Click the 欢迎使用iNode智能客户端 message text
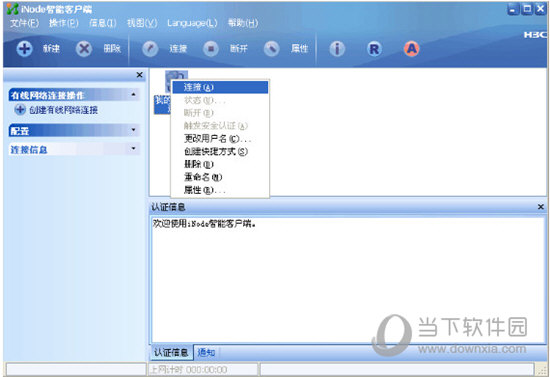Screen dimensions: 550x377 pos(204,223)
